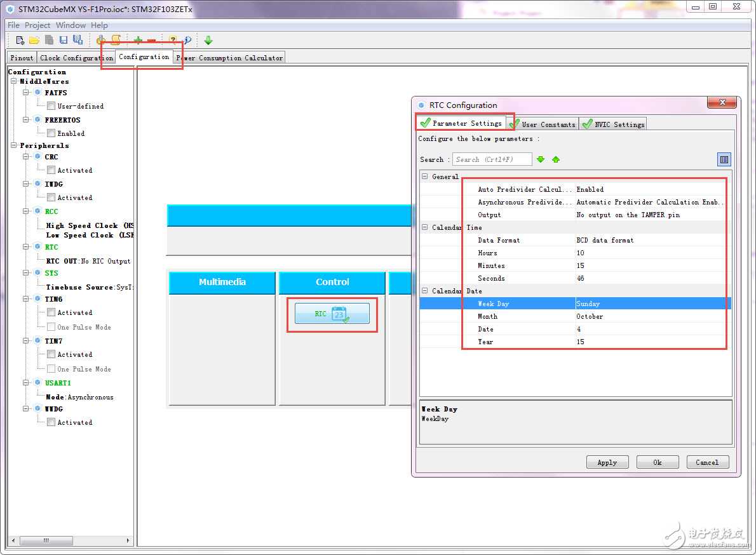
Task: Toggle TIM7 One Pulse Mode checkbox
Action: click(x=51, y=368)
